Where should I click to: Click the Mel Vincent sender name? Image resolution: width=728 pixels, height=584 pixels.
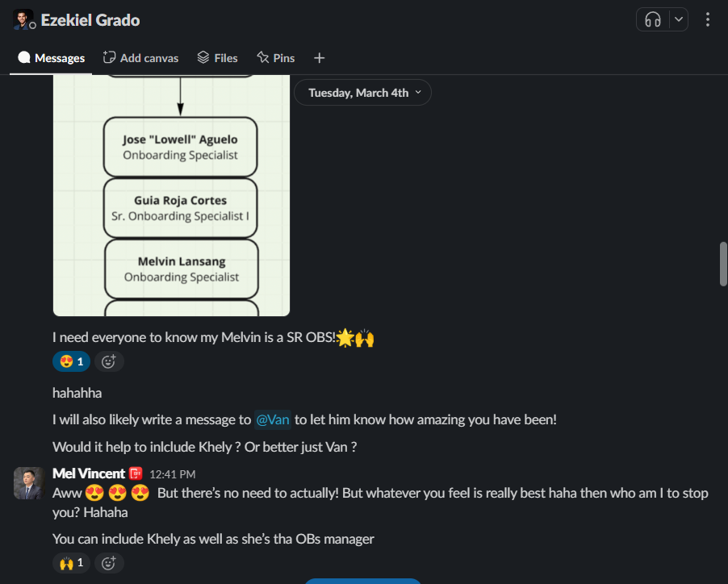tap(88, 473)
